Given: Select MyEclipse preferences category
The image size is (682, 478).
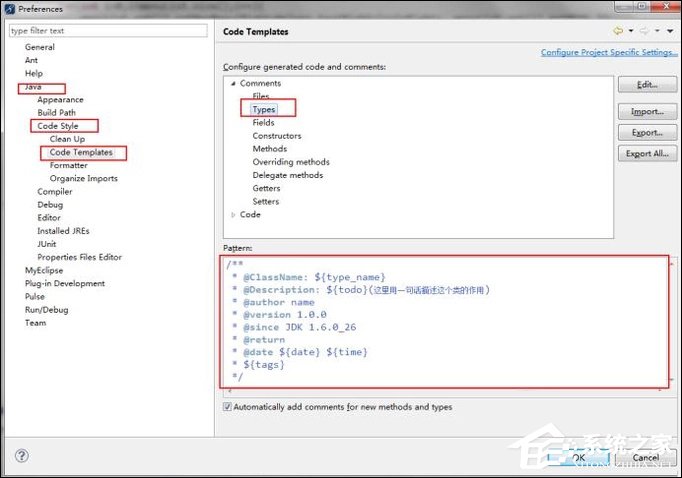Looking at the screenshot, I should (x=44, y=270).
